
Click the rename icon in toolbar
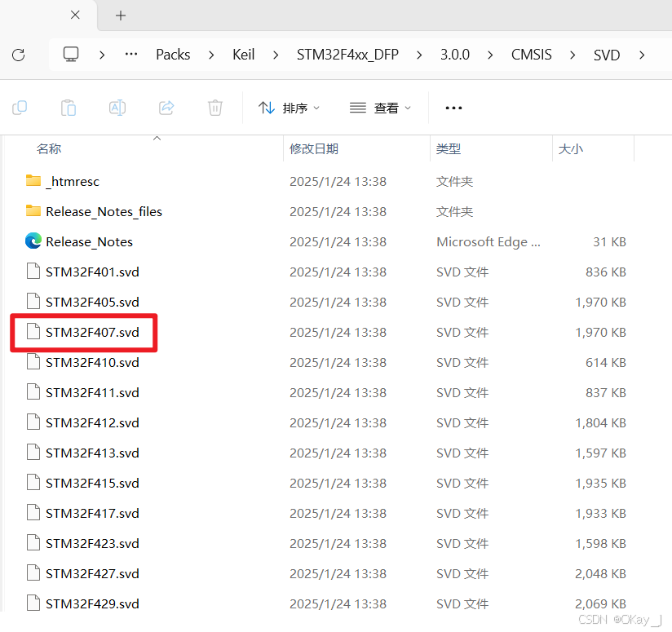tap(117, 108)
